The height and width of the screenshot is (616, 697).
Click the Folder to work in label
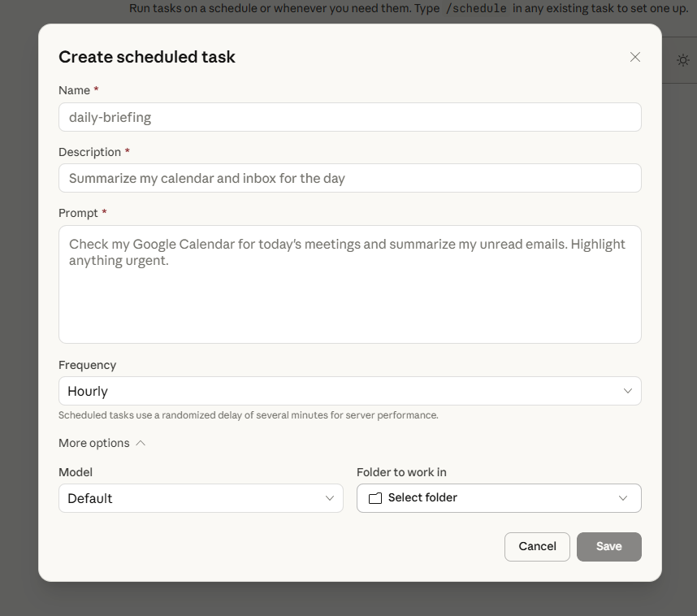tap(401, 472)
